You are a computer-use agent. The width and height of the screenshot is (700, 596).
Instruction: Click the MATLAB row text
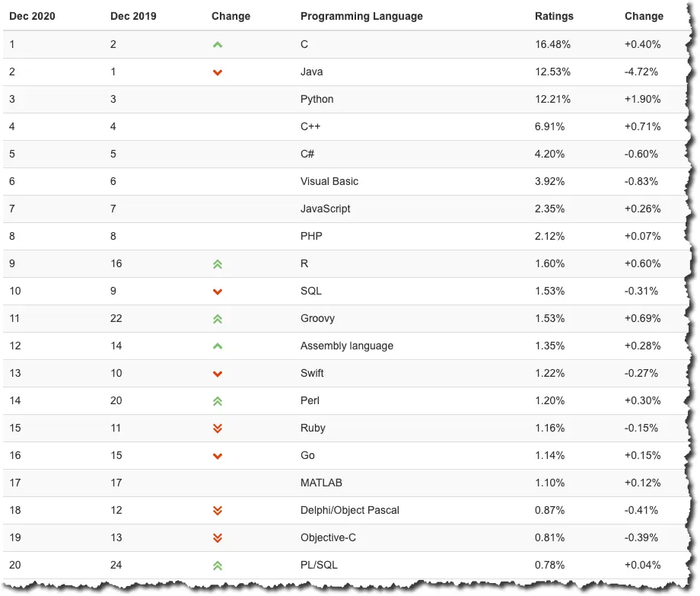(x=320, y=483)
